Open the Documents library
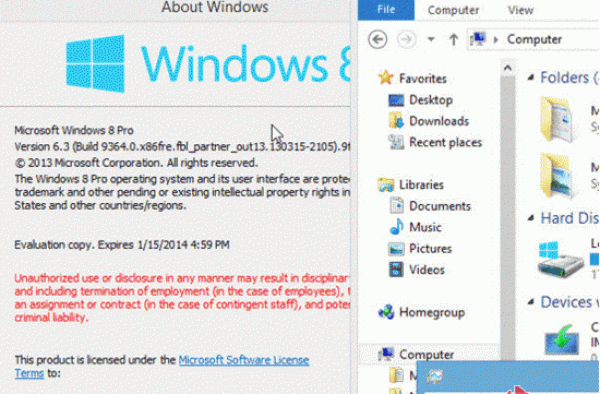Viewport: 600px width, 394px height. point(440,206)
